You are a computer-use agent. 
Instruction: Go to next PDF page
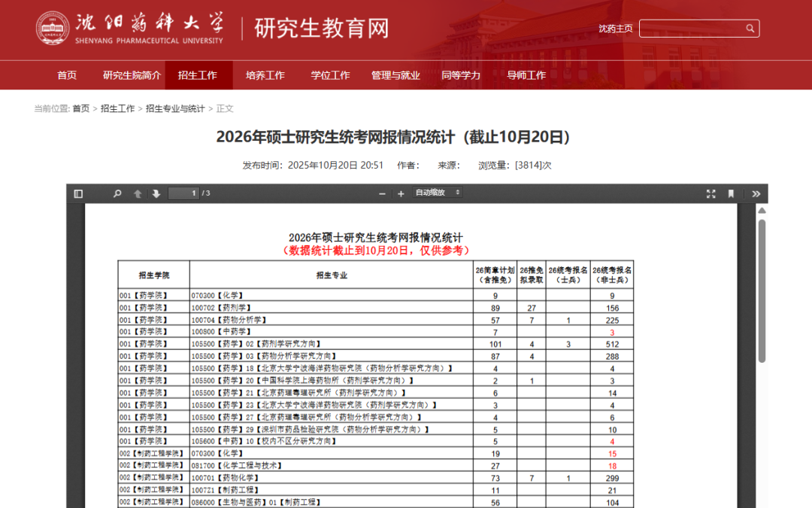pos(156,193)
